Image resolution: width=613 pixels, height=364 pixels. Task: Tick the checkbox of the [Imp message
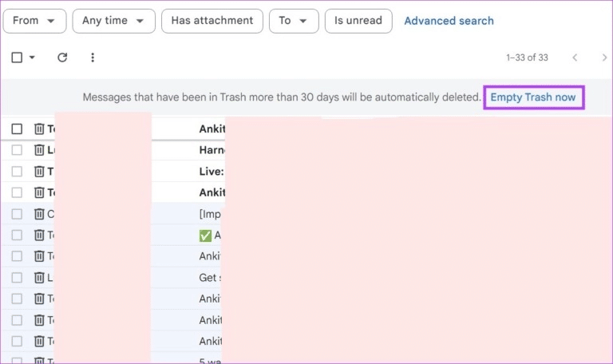17,214
